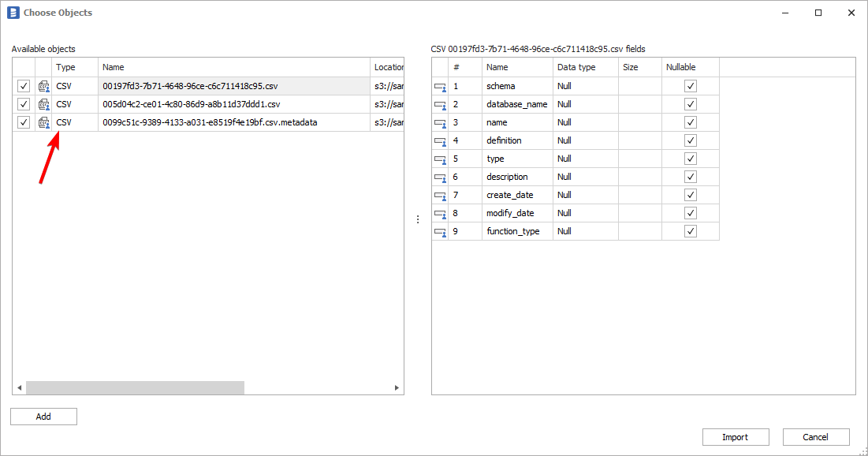Click the field icon beside database_name
Image resolution: width=868 pixels, height=456 pixels.
pyautogui.click(x=441, y=103)
